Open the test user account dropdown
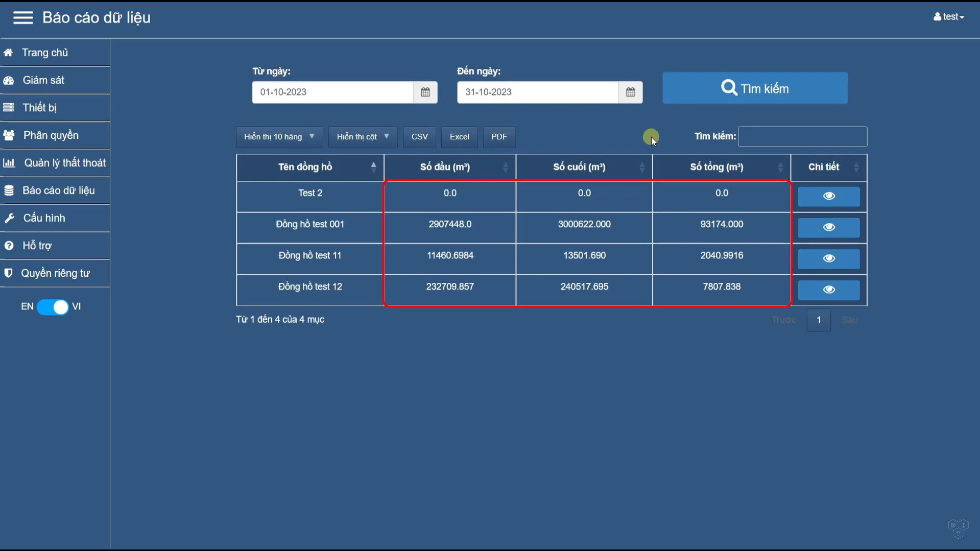Image resolution: width=980 pixels, height=551 pixels. coord(948,16)
